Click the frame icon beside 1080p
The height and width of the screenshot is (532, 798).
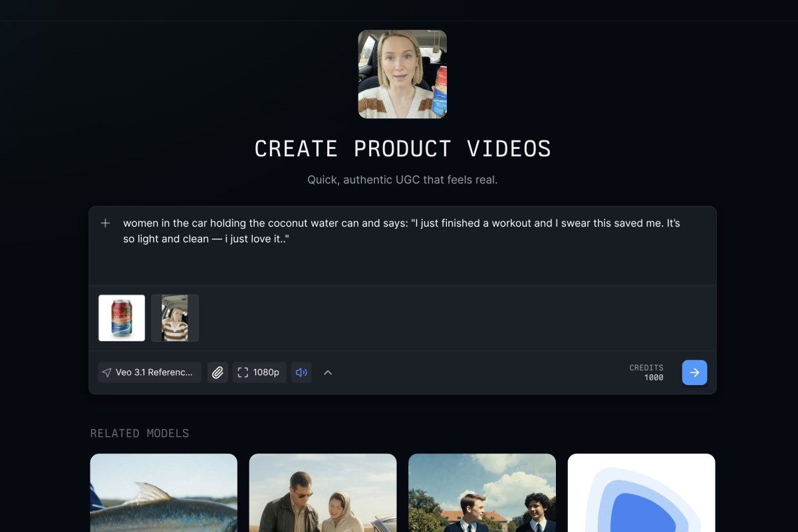pos(243,372)
